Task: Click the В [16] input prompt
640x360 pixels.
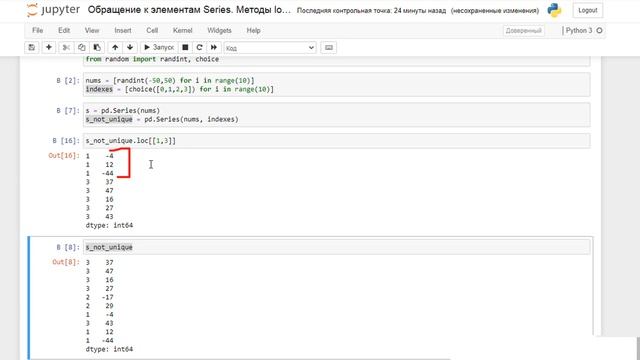Action: (66, 141)
